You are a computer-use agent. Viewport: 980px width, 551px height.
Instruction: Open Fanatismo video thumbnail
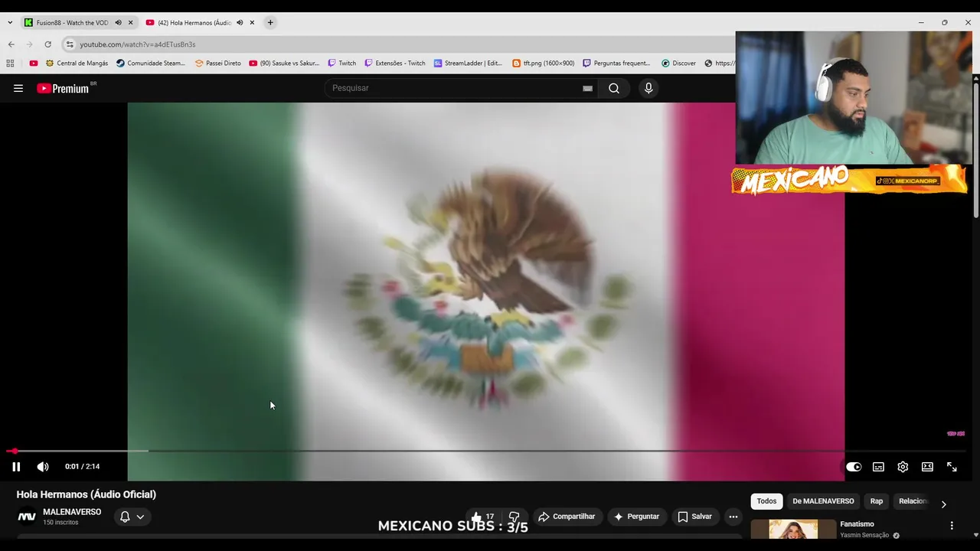(x=793, y=530)
